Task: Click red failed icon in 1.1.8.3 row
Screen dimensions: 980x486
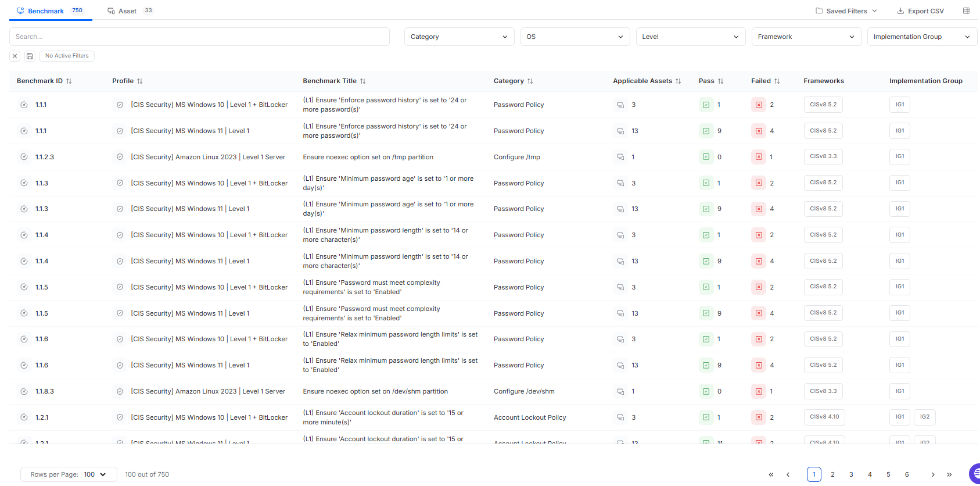Action: (759, 391)
